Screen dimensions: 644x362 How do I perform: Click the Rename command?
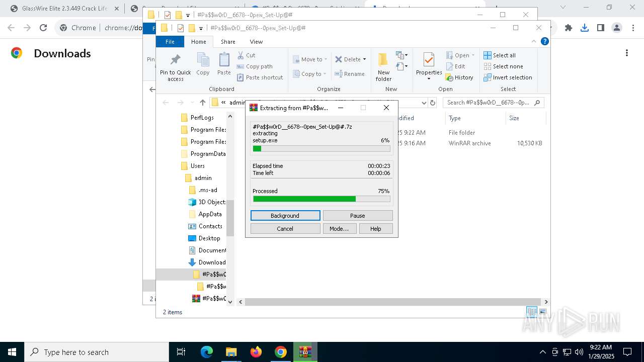point(350,74)
